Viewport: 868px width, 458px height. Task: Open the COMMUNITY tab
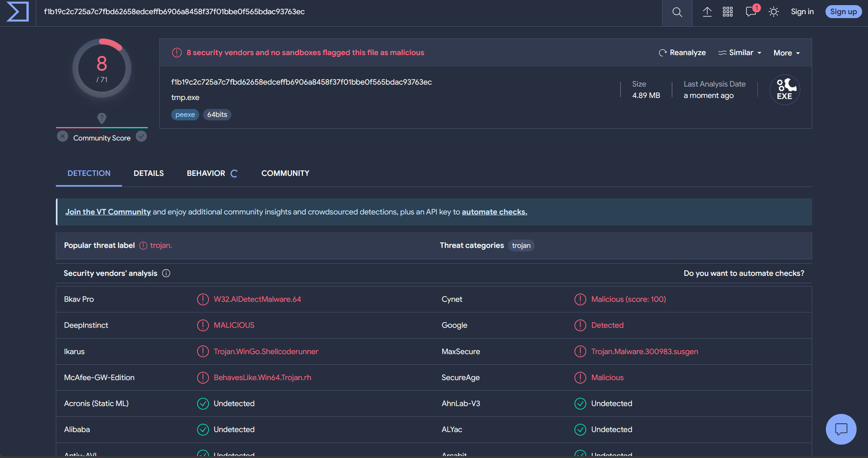pos(285,173)
